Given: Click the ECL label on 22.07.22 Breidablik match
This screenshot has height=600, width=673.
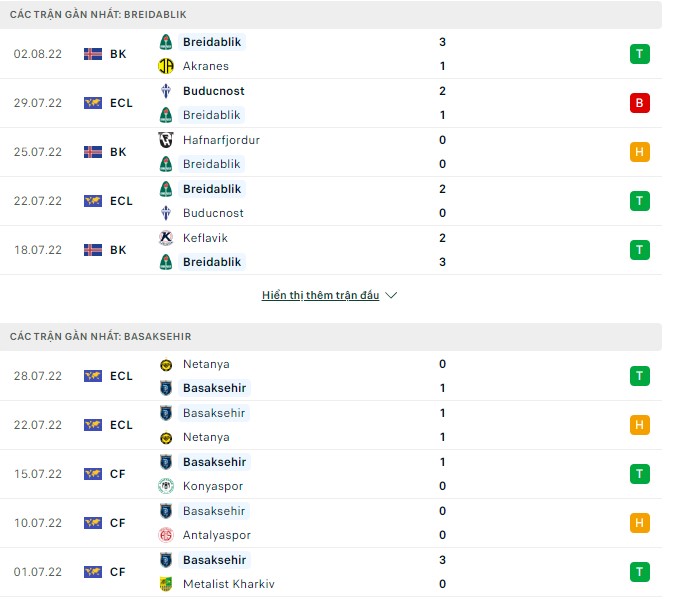Looking at the screenshot, I should point(121,201).
